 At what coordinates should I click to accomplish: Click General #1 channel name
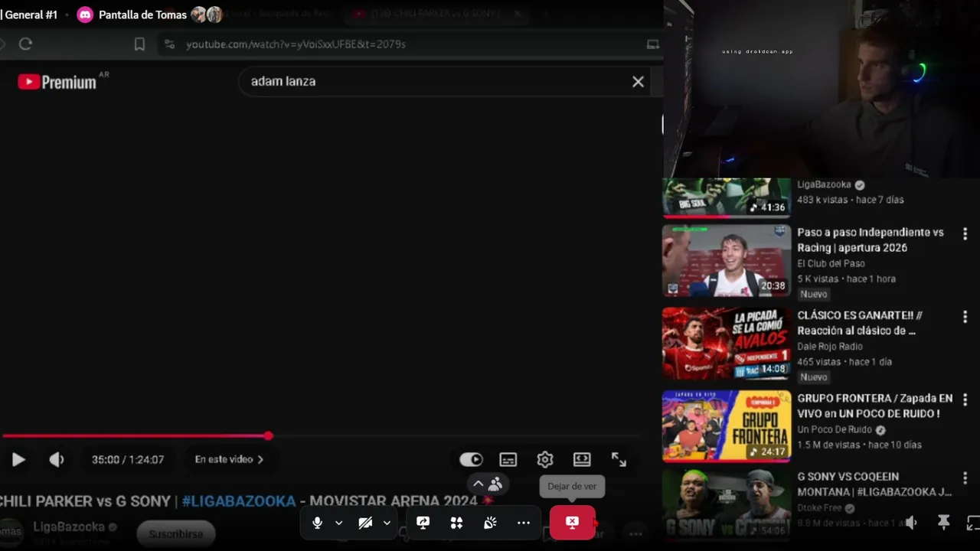coord(31,15)
